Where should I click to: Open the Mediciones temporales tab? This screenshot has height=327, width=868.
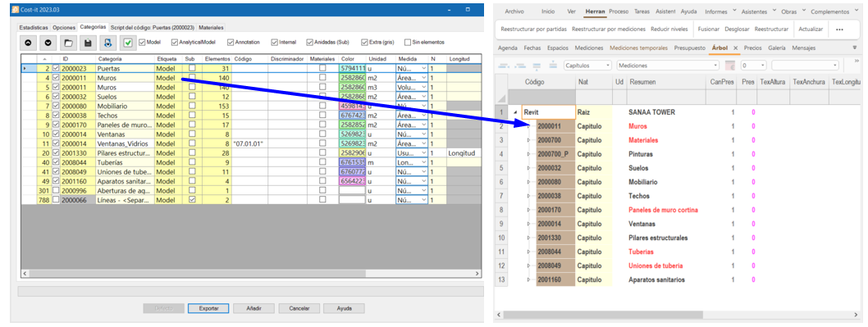(638, 48)
